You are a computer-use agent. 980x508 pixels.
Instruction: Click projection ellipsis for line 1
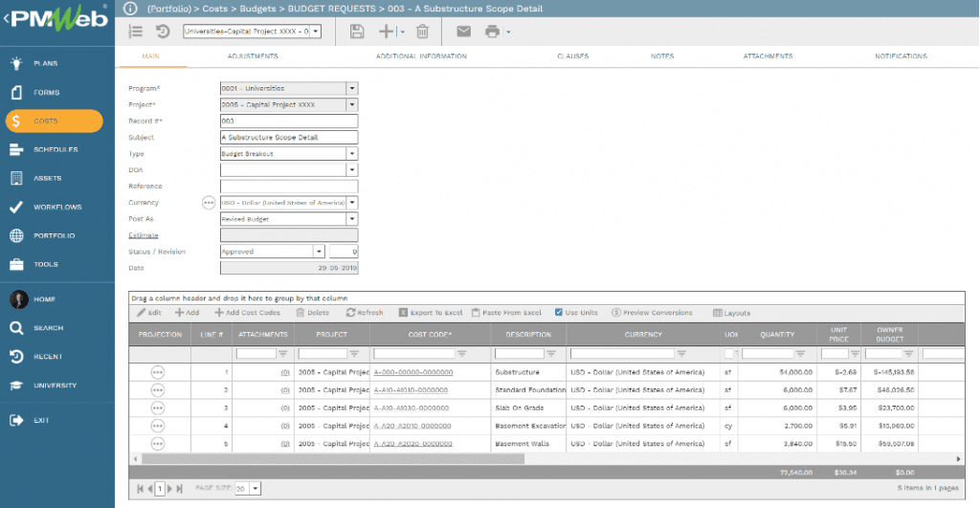158,372
